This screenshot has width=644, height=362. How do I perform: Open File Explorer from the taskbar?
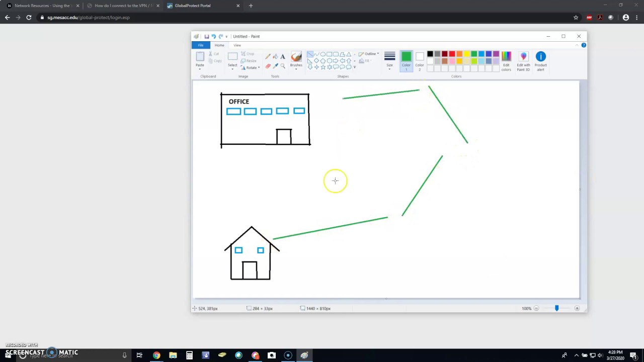pos(173,355)
